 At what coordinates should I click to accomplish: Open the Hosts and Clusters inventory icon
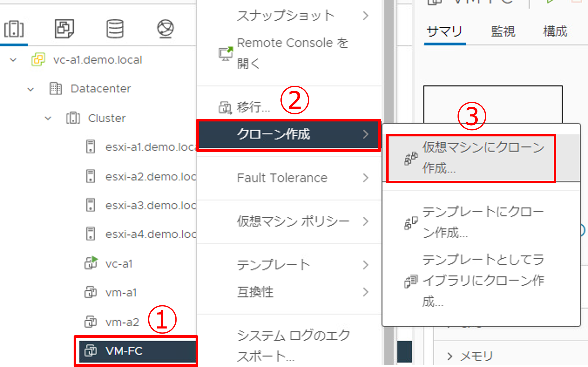click(x=14, y=29)
